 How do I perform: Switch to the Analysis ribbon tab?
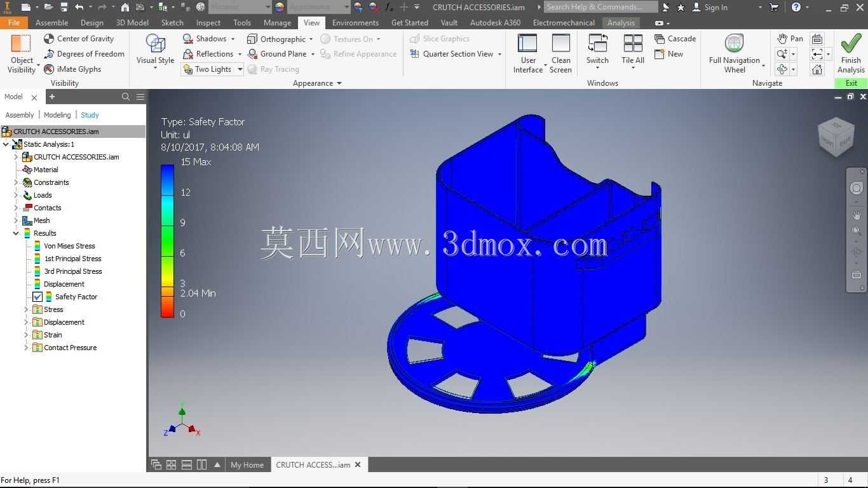coord(621,22)
